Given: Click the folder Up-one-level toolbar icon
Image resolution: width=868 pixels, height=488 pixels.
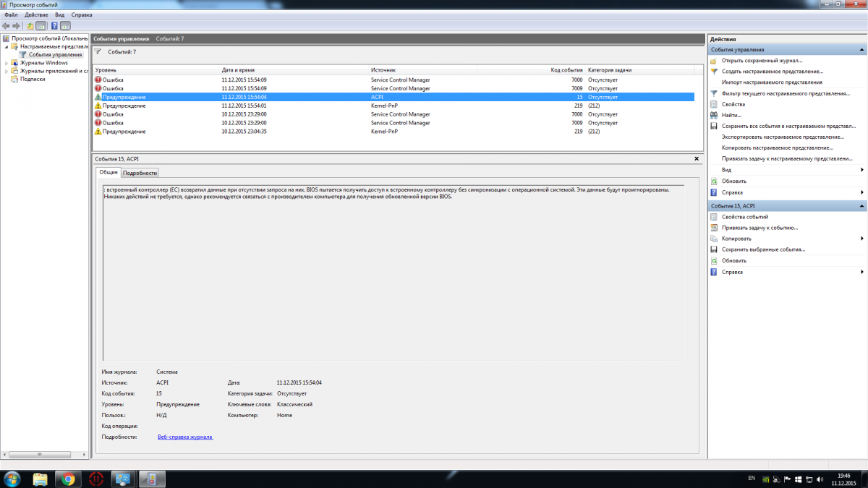Looking at the screenshot, I should (30, 25).
